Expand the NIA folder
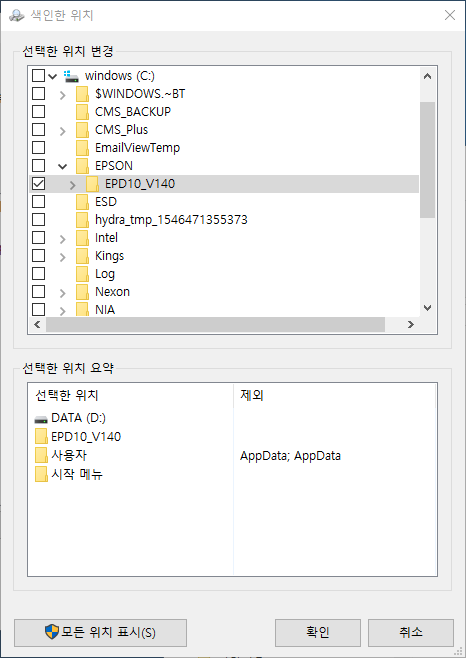This screenshot has width=466, height=658. pyautogui.click(x=63, y=311)
